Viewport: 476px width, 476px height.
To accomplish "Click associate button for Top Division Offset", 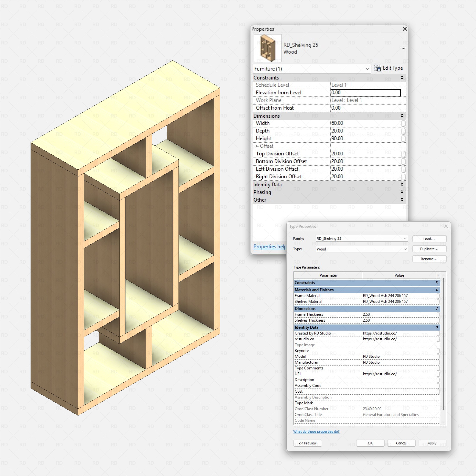I will [403, 154].
